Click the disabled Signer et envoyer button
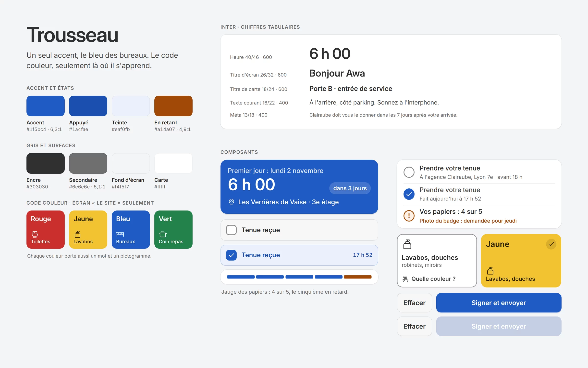This screenshot has width=588, height=368. (499, 326)
